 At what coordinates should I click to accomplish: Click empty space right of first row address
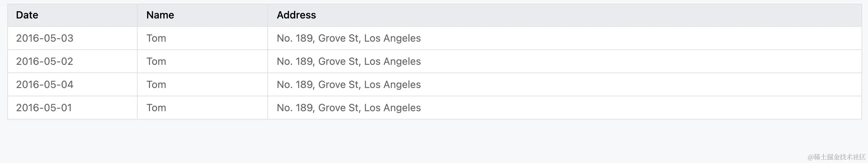641,38
